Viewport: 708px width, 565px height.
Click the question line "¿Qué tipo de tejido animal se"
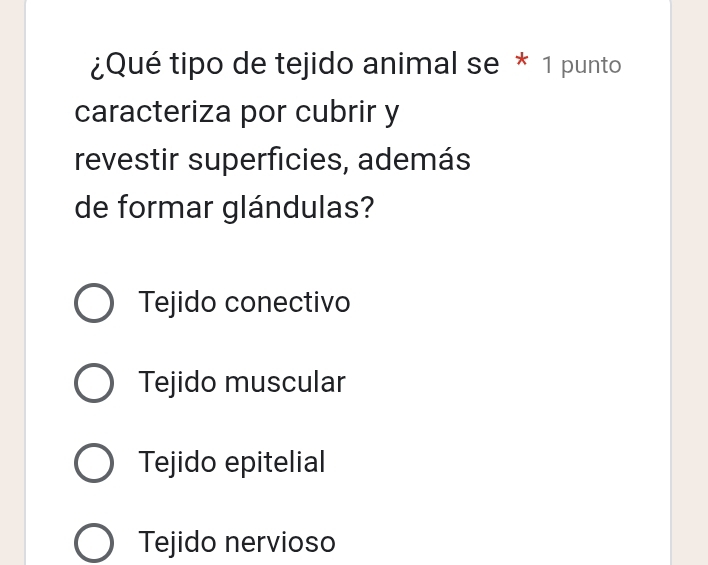tap(293, 65)
